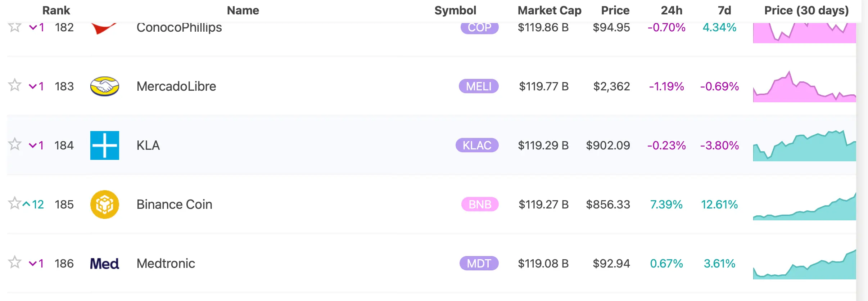Image resolution: width=868 pixels, height=301 pixels.
Task: Click the BNB symbol badge
Action: (480, 205)
